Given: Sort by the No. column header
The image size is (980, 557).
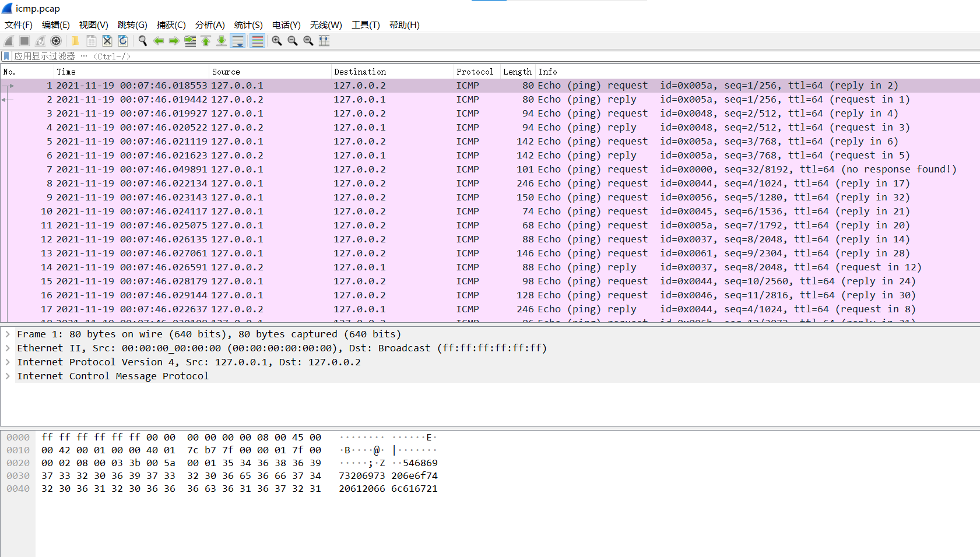Looking at the screenshot, I should (x=27, y=72).
